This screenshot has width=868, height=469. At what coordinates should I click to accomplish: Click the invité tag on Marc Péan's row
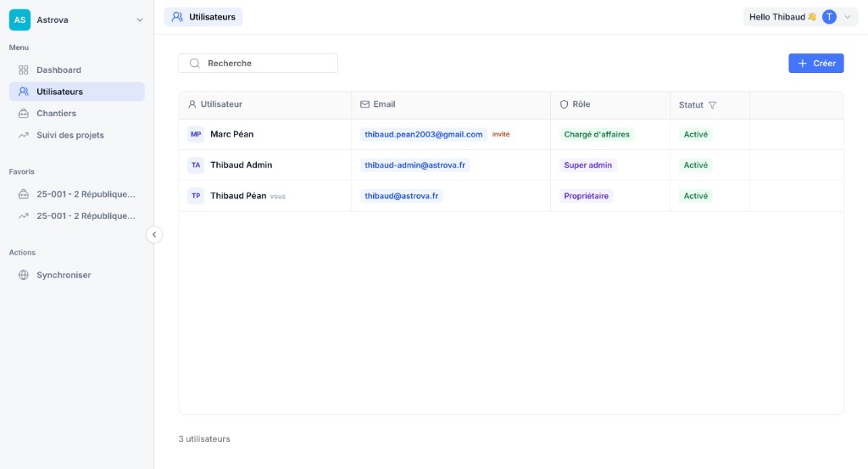pyautogui.click(x=501, y=135)
